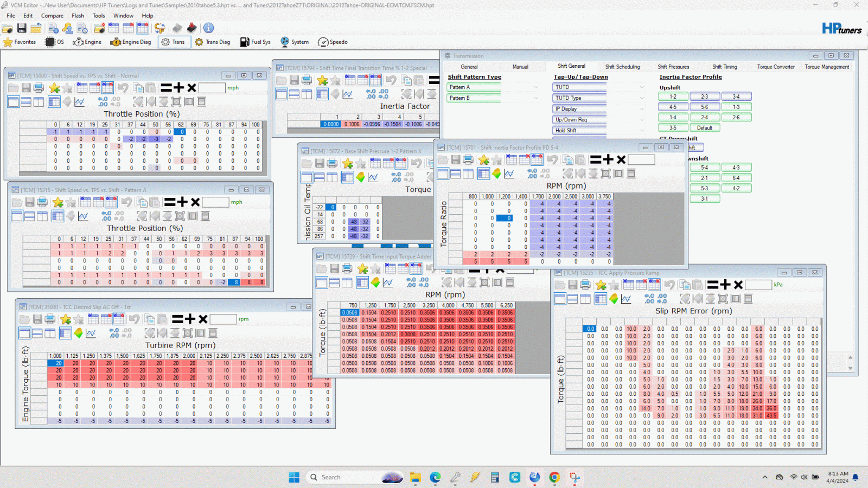Open the Engine section in navigator bar
This screenshot has height=488, width=868.
click(87, 42)
